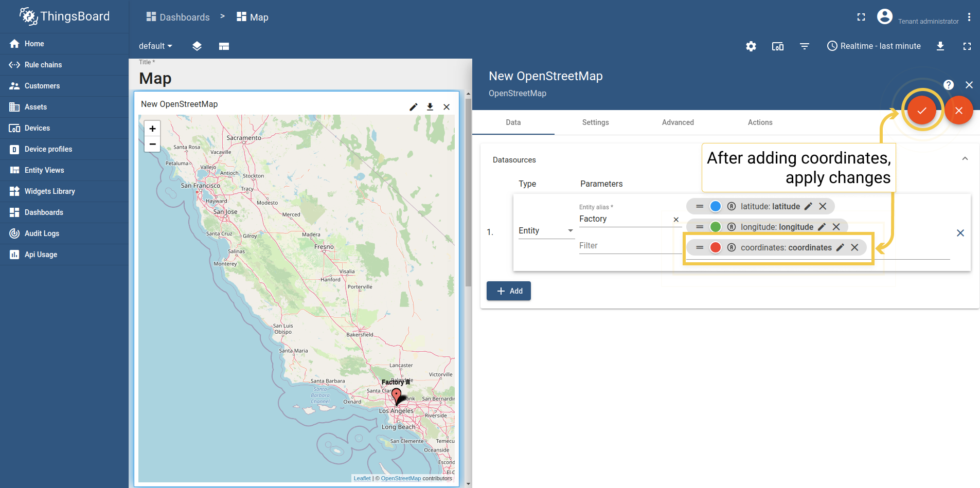Toggle dashboard fullscreen in toolbar
The width and height of the screenshot is (980, 488).
pyautogui.click(x=967, y=46)
